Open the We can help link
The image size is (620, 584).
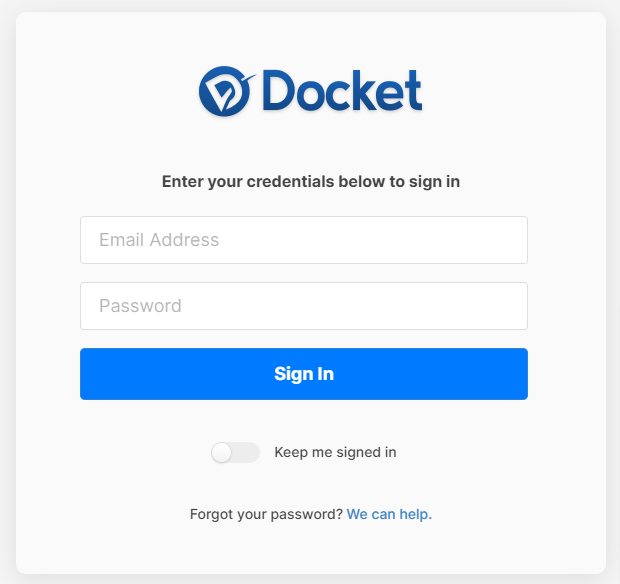tap(389, 514)
